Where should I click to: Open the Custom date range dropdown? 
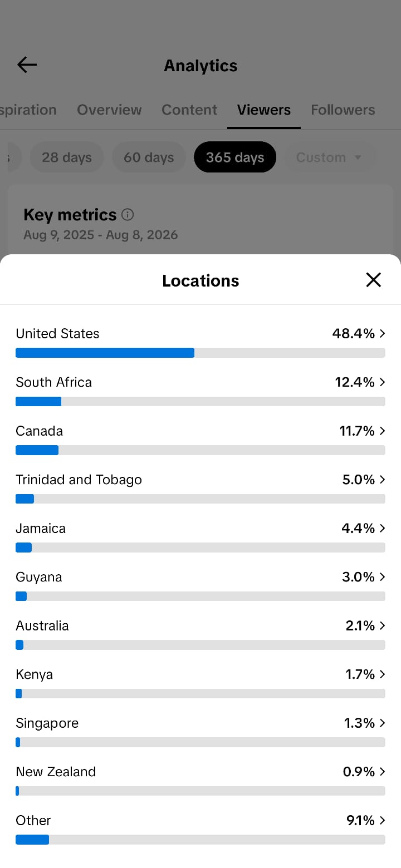(x=330, y=157)
